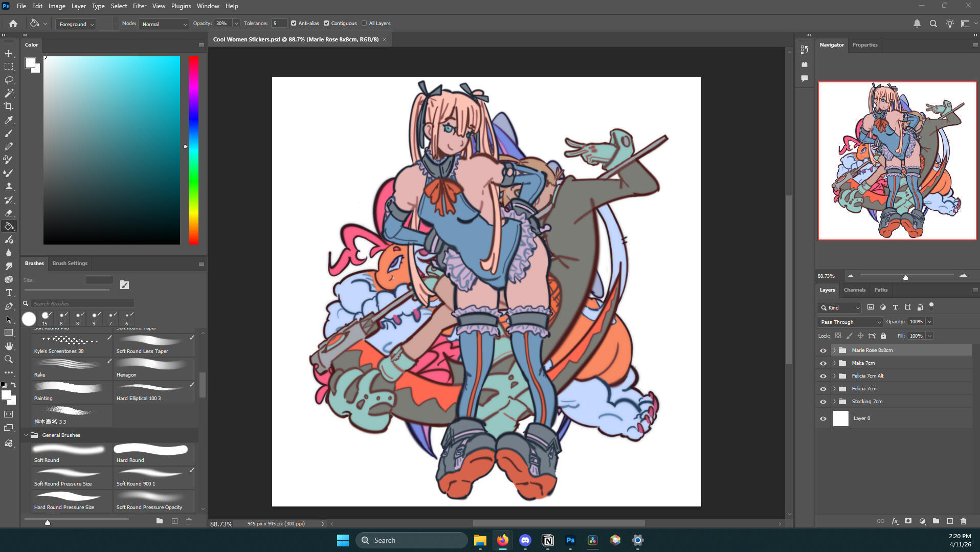
Task: Click the hue spectrum slider
Action: coord(193,150)
